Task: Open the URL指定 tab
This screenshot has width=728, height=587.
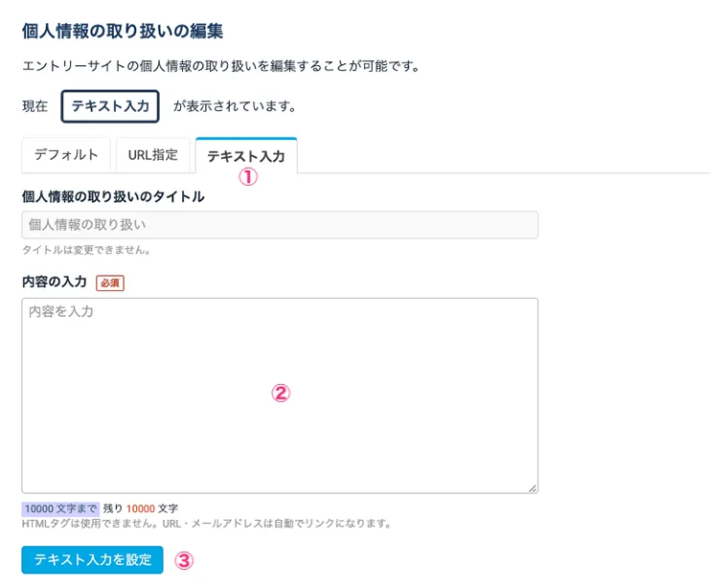Action: tap(152, 155)
